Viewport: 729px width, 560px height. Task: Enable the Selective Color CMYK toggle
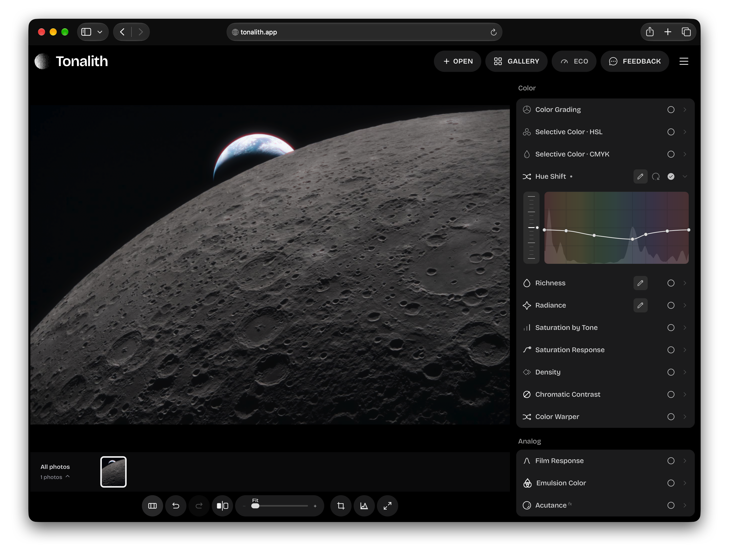coord(671,154)
